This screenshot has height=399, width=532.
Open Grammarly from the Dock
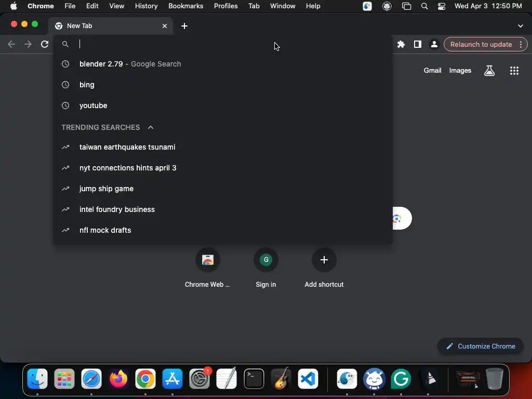pos(401,379)
